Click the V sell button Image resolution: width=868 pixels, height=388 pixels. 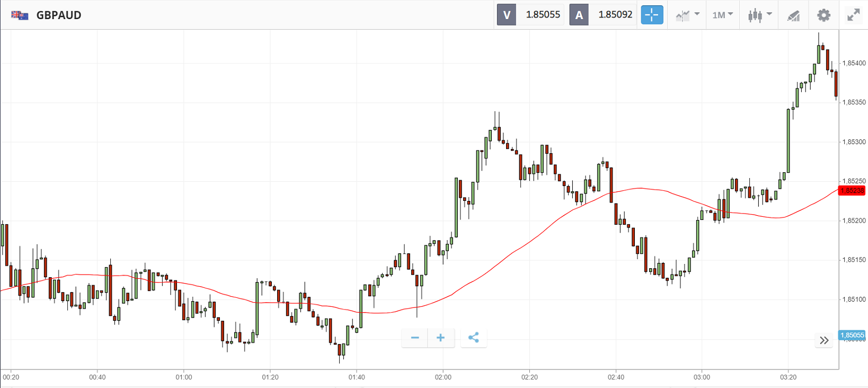[507, 15]
